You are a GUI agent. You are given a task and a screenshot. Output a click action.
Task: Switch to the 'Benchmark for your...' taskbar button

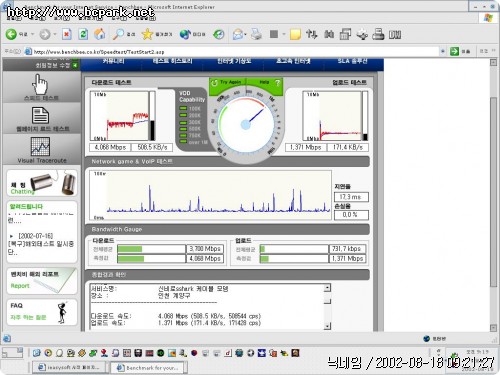(147, 368)
